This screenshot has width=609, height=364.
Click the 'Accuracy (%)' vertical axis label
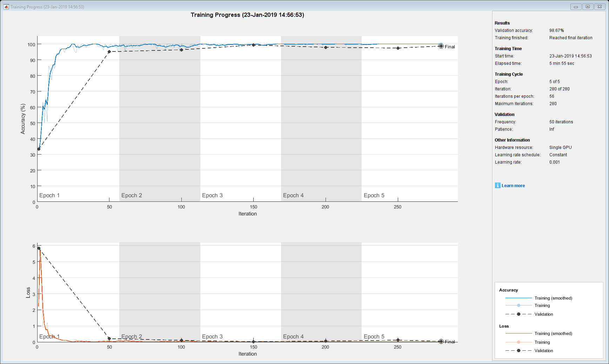click(23, 119)
